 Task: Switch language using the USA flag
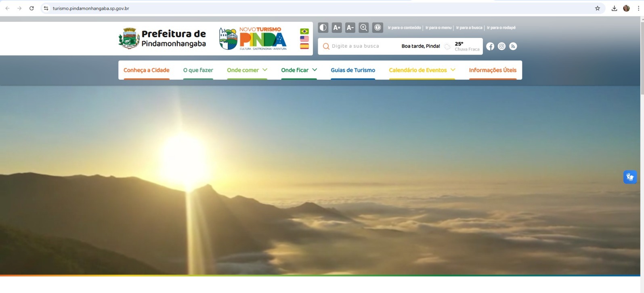pos(304,39)
